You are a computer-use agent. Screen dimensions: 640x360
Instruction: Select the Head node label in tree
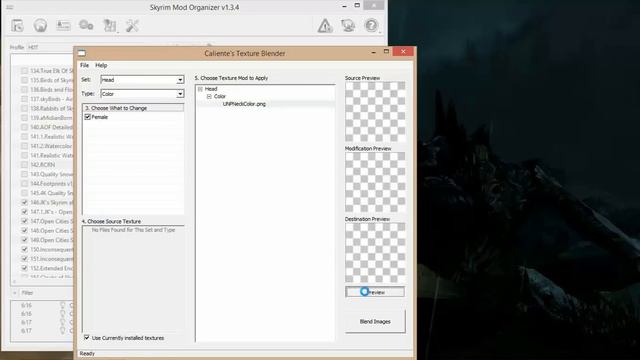coord(211,89)
